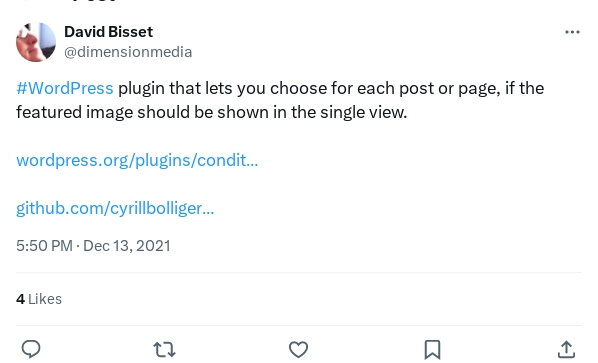Click the 5:50 PM time stamp
The height and width of the screenshot is (363, 598).
[44, 246]
